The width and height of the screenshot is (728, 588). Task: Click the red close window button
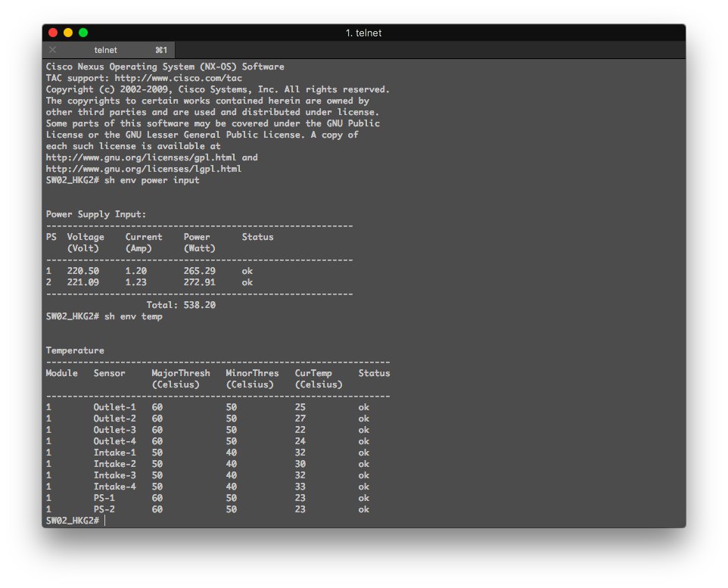coord(53,33)
